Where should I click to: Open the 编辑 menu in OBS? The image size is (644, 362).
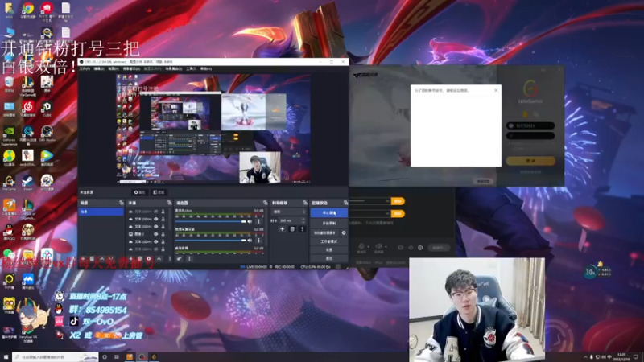click(98, 68)
